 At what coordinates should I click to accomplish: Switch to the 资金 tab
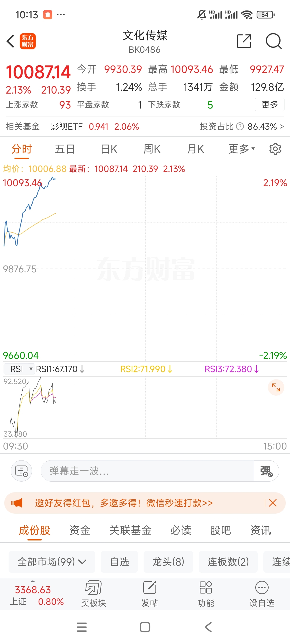pos(80,530)
